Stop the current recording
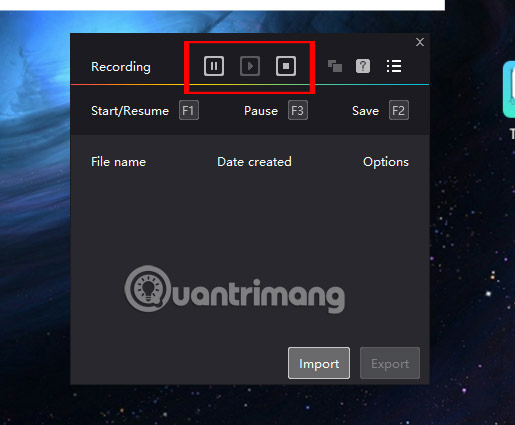515x425 pixels. point(286,66)
